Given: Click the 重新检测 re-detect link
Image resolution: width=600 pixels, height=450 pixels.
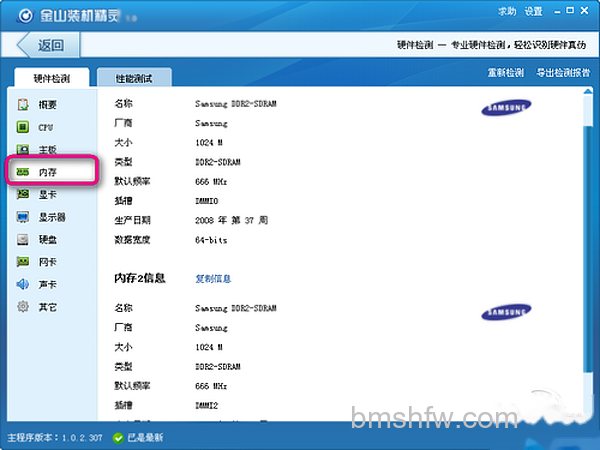Looking at the screenshot, I should 505,73.
